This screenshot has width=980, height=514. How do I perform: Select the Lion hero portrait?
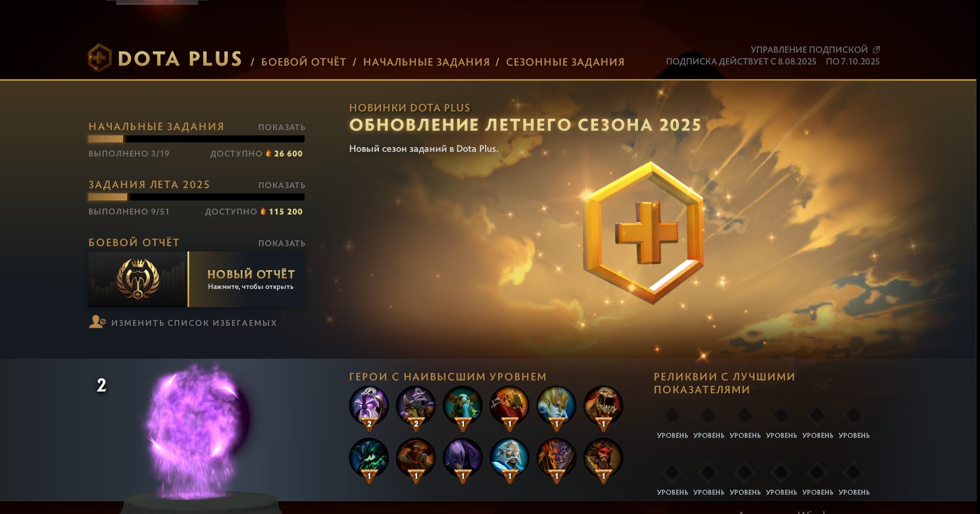pos(556,458)
